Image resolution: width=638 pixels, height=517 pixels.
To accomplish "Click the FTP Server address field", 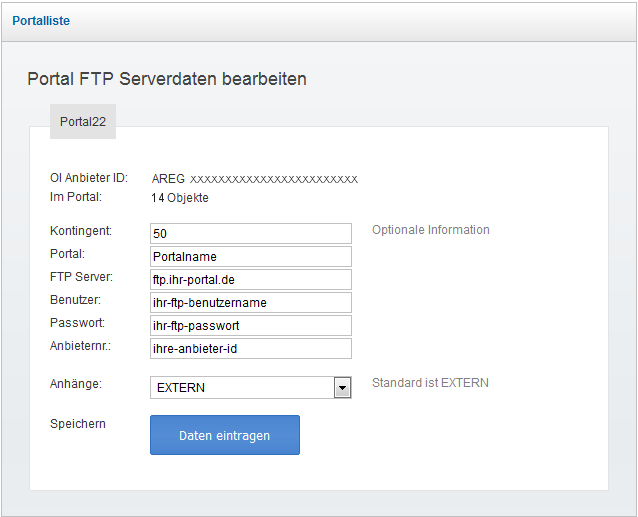I will tap(250, 279).
